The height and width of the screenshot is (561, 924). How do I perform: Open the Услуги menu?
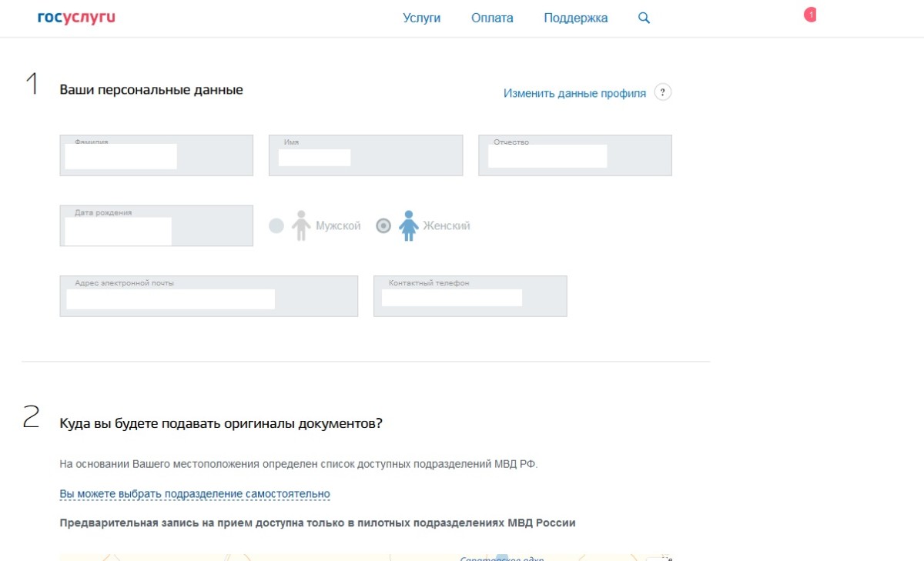[421, 18]
